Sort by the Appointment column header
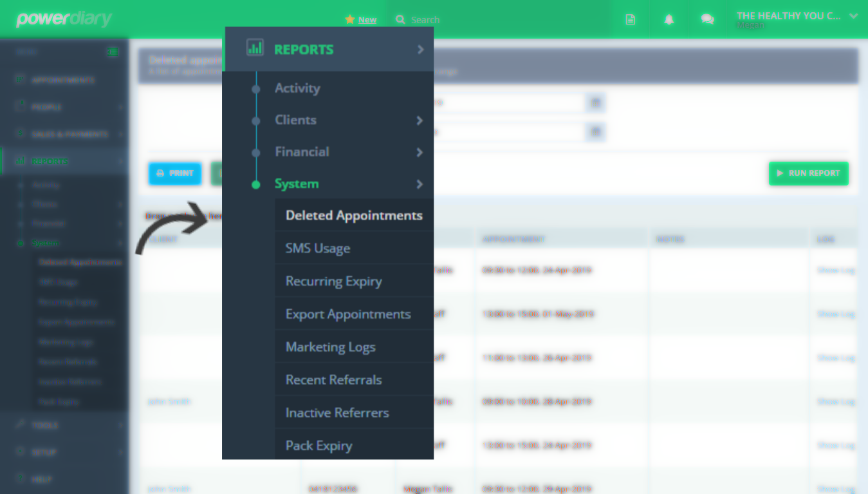 [x=513, y=239]
